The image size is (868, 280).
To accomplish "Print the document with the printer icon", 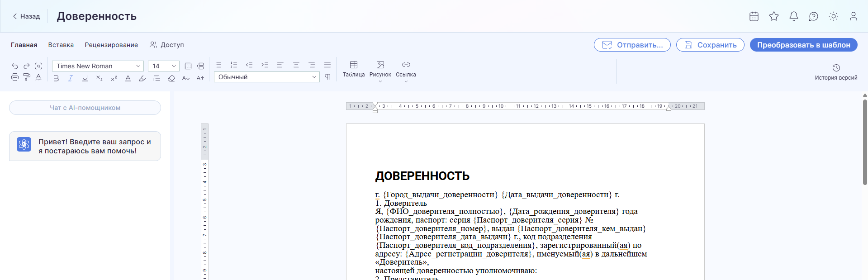I will pos(14,77).
